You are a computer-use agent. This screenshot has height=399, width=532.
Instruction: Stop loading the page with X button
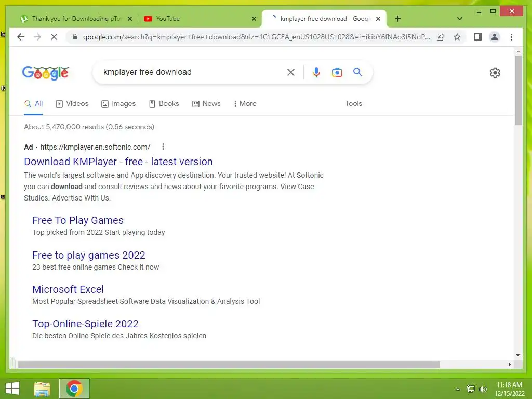[54, 37]
